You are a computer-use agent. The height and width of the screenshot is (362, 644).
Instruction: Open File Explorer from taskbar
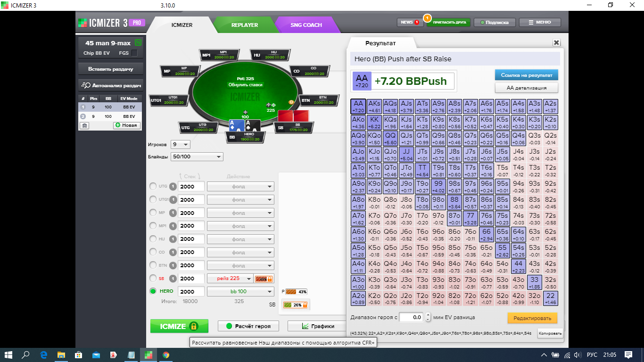(61, 354)
